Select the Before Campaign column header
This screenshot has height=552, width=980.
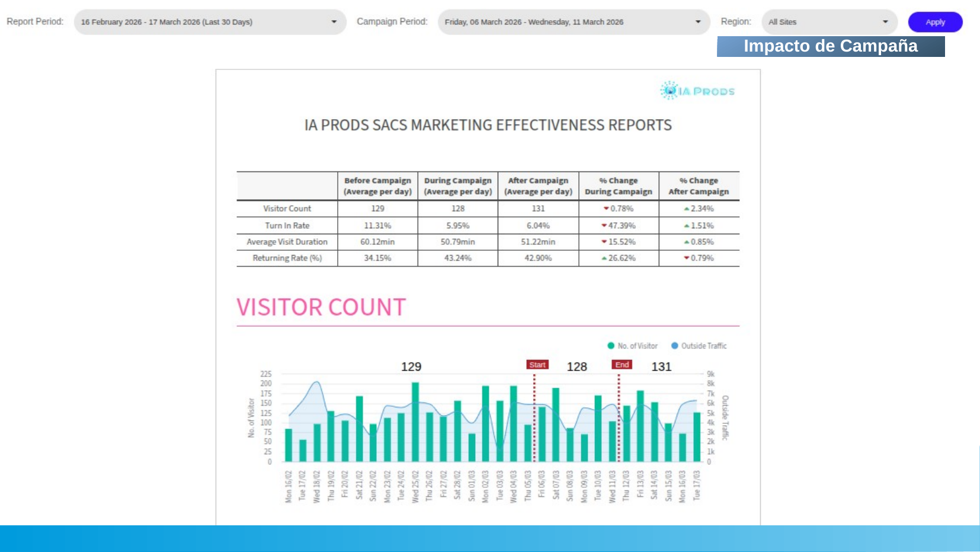[377, 186]
